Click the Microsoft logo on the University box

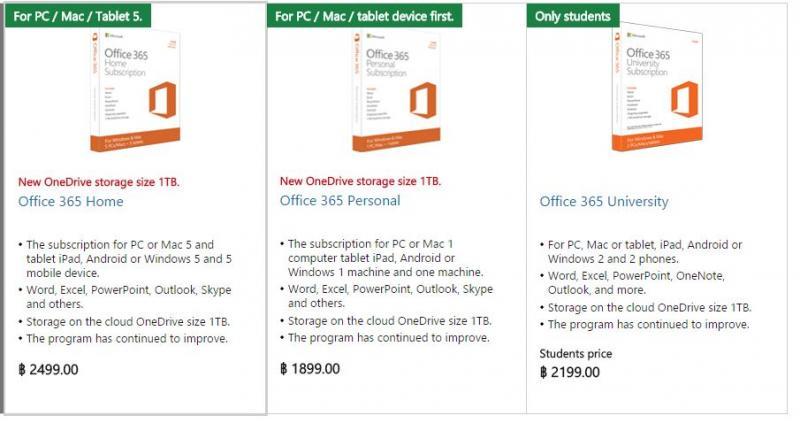coord(636,35)
